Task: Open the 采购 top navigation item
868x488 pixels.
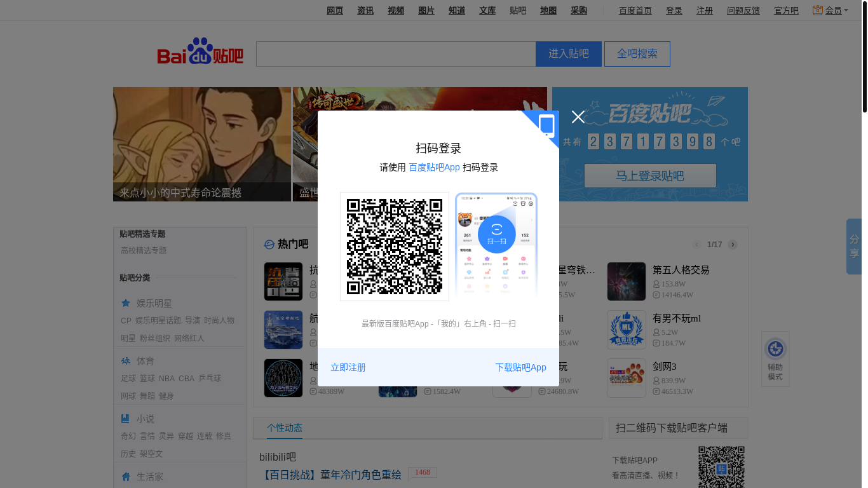Action: pos(579,10)
